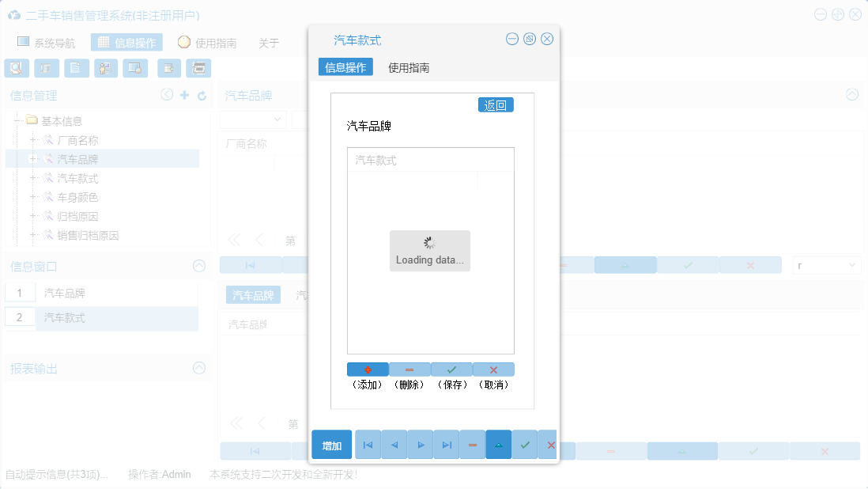Collapse the 信息窗口 panel
Screen dimensions: 868x489
(x=198, y=266)
